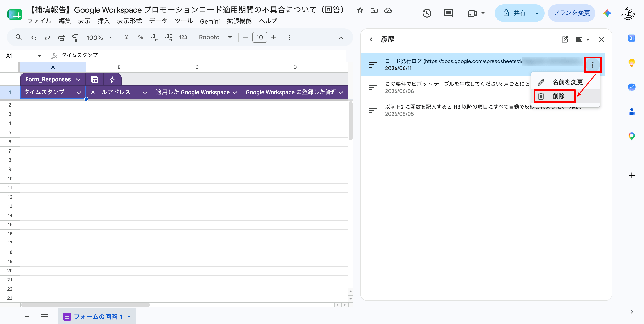Open Contacts in the side panel
644x324 pixels.
[632, 112]
